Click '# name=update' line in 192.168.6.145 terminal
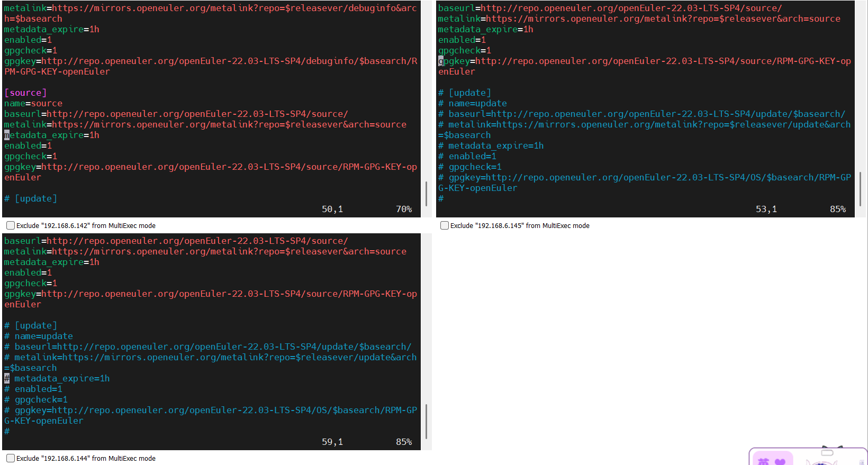Screen dimensions: 868x465 (x=473, y=104)
